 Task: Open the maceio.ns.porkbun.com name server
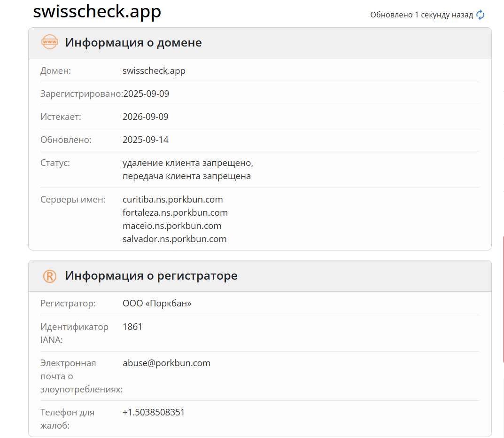coord(172,226)
